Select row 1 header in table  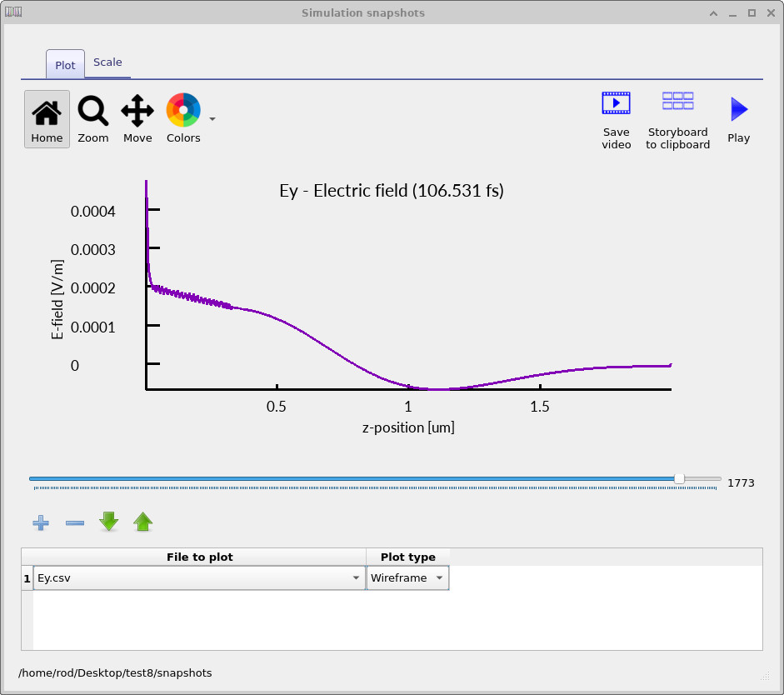27,578
